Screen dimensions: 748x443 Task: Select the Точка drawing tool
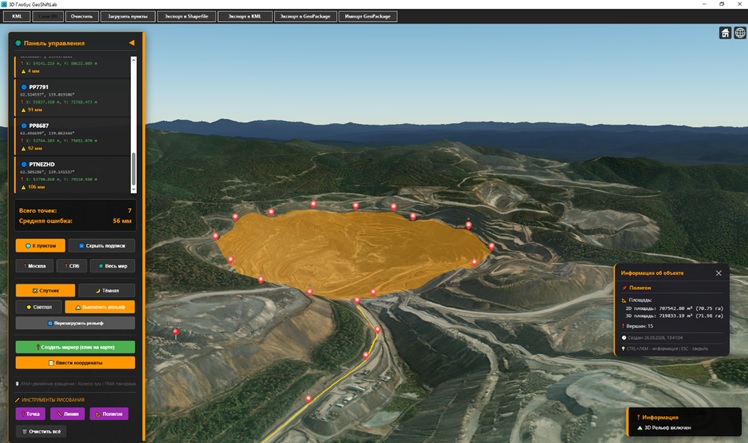coord(33,413)
